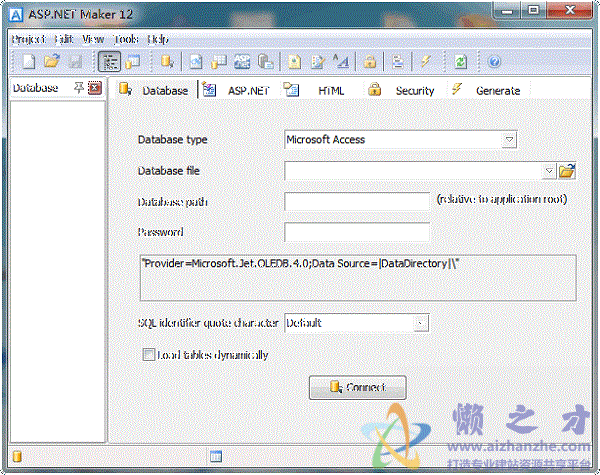Viewport: 600px width, 475px height.
Task: Pin the Database side panel
Action: coord(79,88)
